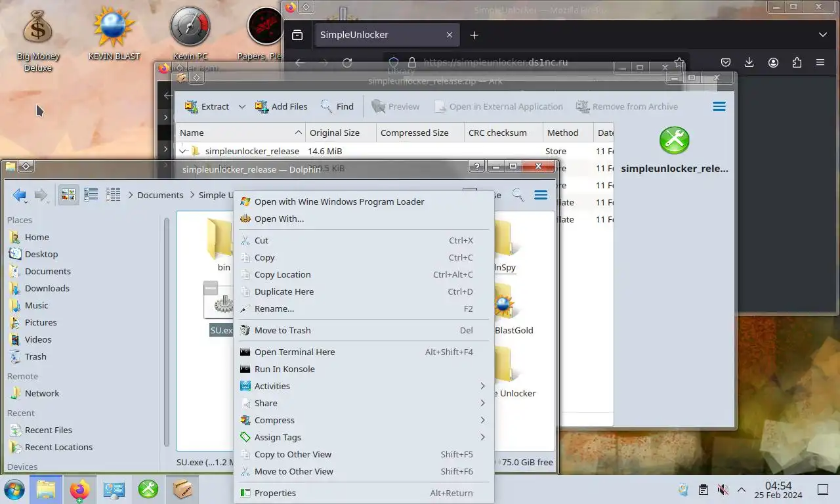Click Find in Ark toolbar

pos(337,106)
